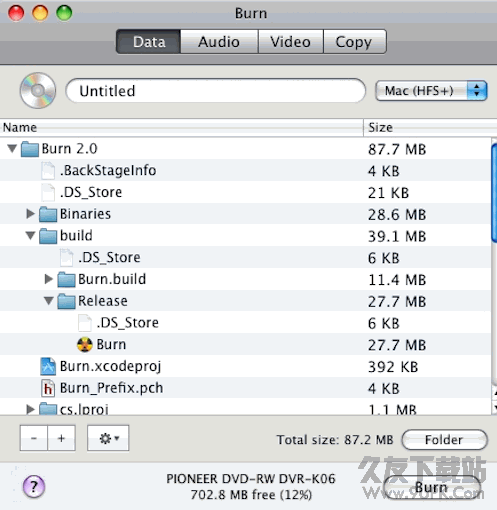Click the 702.8 MB free (12%) status

click(x=251, y=495)
